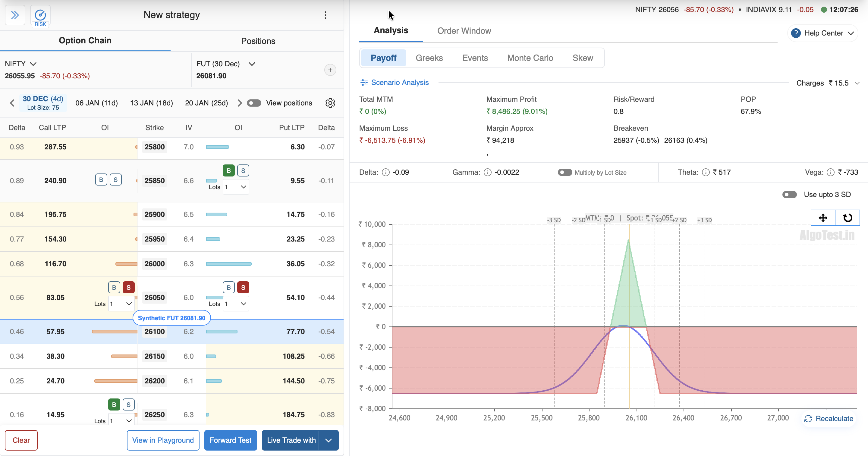Click the plus icon beside FUT price
The height and width of the screenshot is (459, 868).
(x=330, y=70)
